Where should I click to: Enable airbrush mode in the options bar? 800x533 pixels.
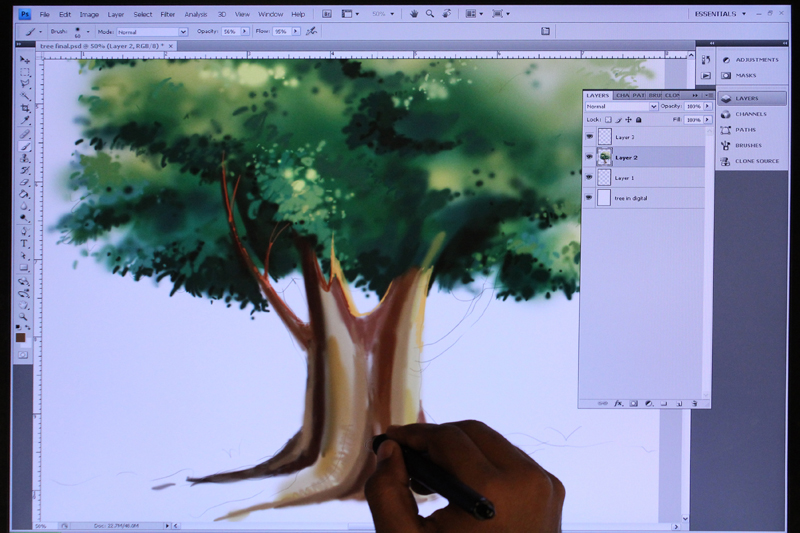(311, 32)
